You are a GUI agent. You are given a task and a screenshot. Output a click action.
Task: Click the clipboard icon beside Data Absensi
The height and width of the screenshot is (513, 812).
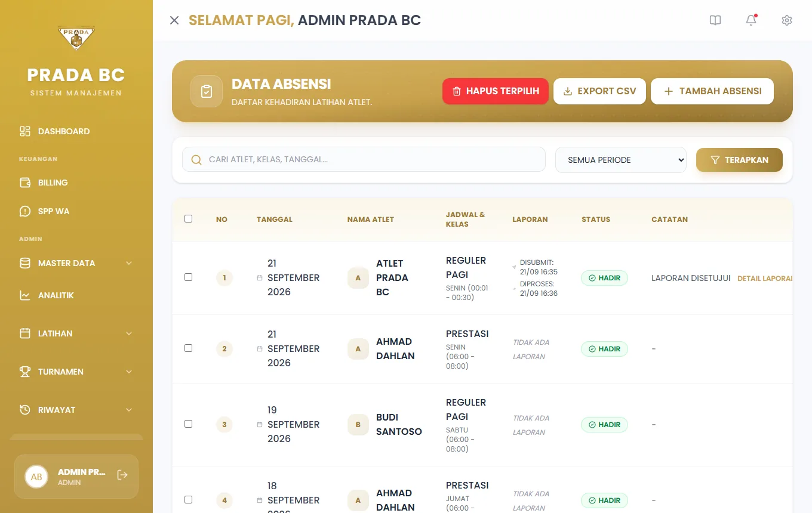(207, 91)
